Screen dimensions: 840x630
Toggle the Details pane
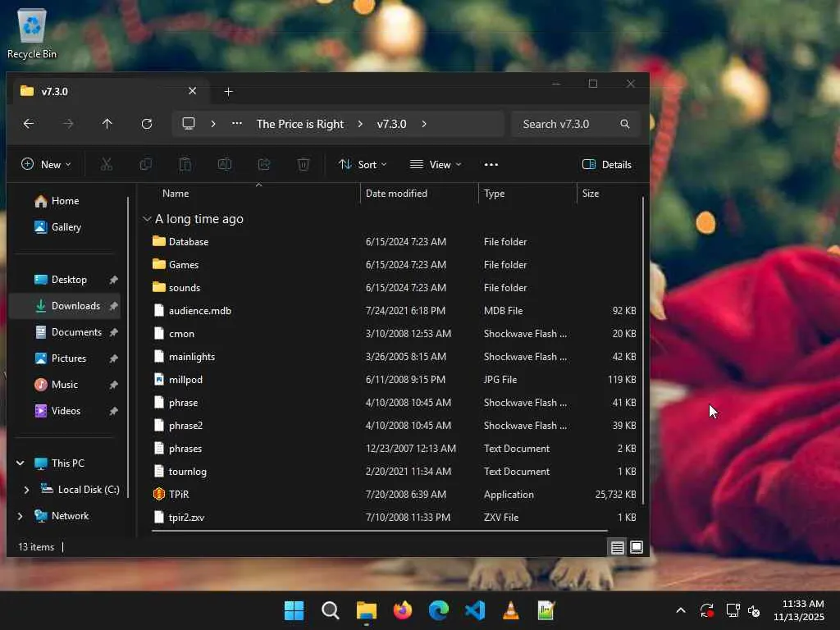pyautogui.click(x=607, y=164)
